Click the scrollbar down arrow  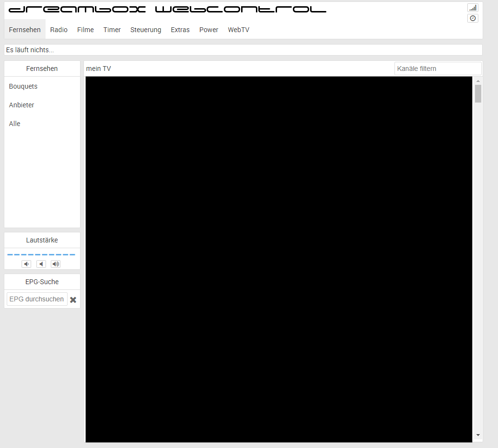pos(478,435)
